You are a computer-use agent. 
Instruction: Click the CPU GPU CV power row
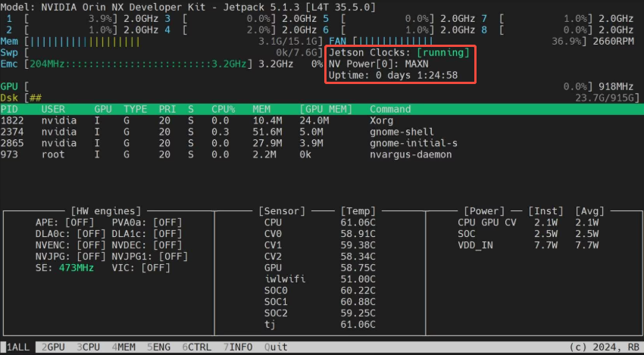click(x=528, y=223)
